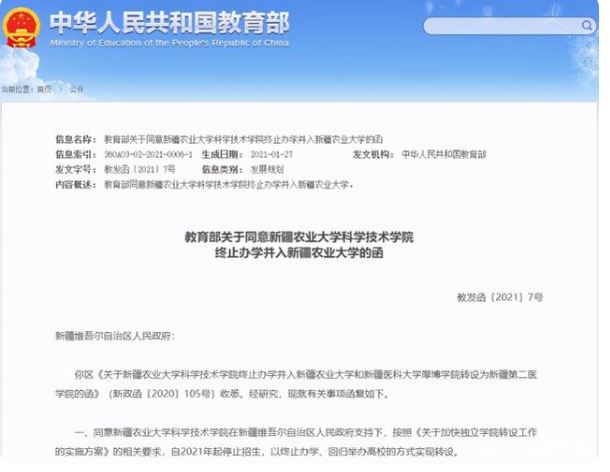Click index number 360A03-02-2021-0006-1
This screenshot has width=610, height=472.
148,154
